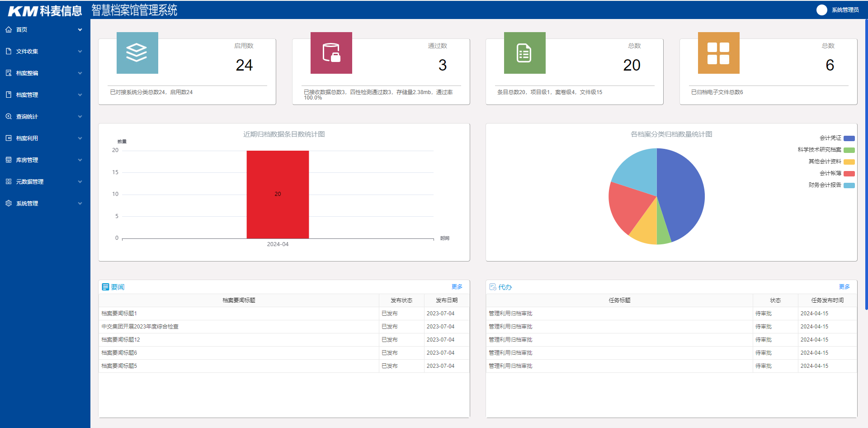Select news row 档案要闻标题5
The height and width of the screenshot is (428, 868).
click(x=284, y=366)
